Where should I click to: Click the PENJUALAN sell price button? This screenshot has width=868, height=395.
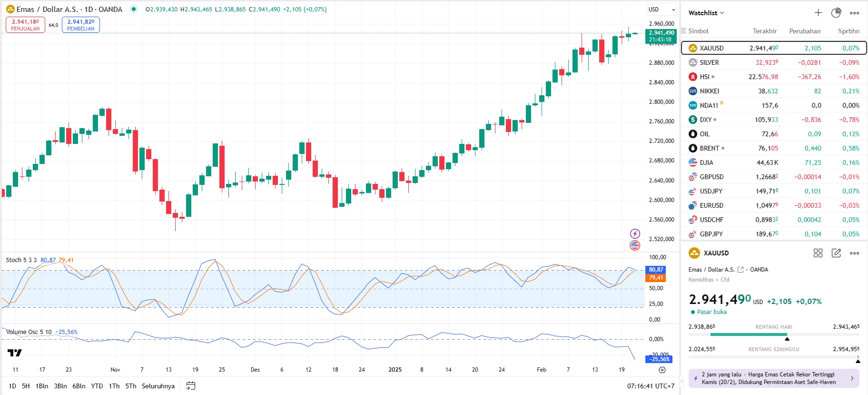25,25
